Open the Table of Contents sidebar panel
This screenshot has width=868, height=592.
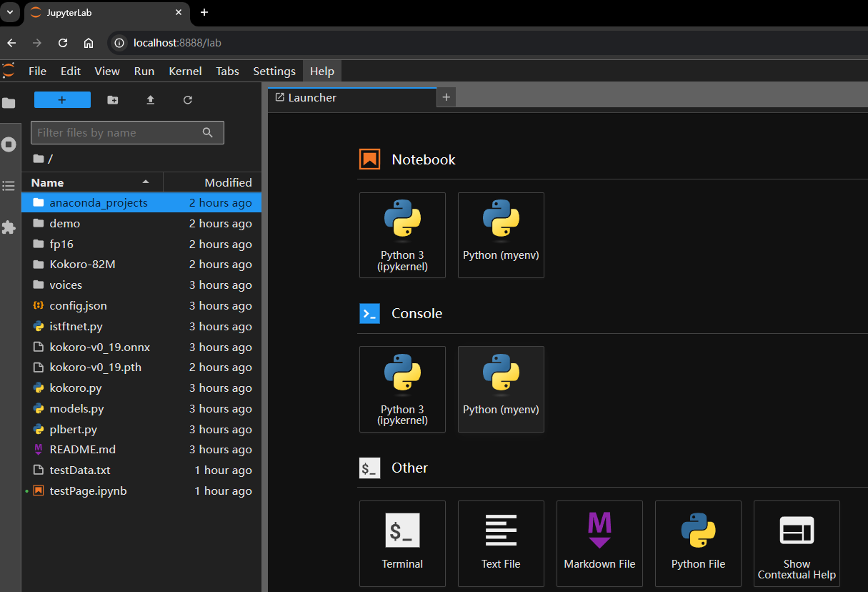pyautogui.click(x=9, y=186)
